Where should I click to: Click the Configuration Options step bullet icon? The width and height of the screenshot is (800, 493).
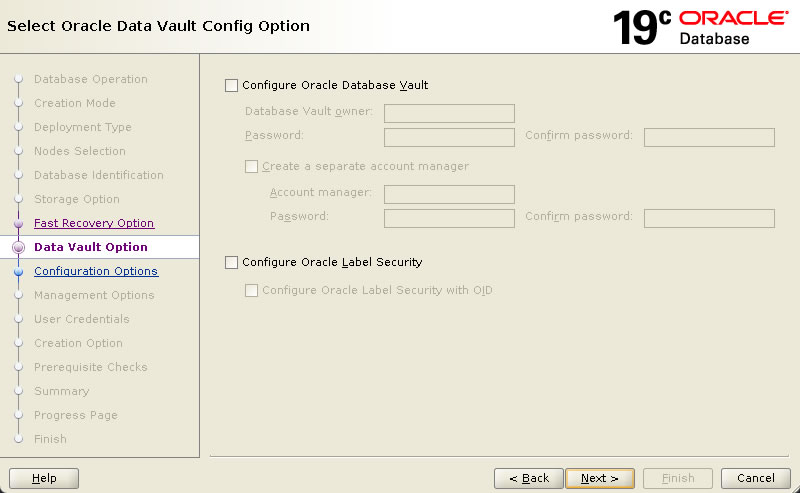pos(19,272)
